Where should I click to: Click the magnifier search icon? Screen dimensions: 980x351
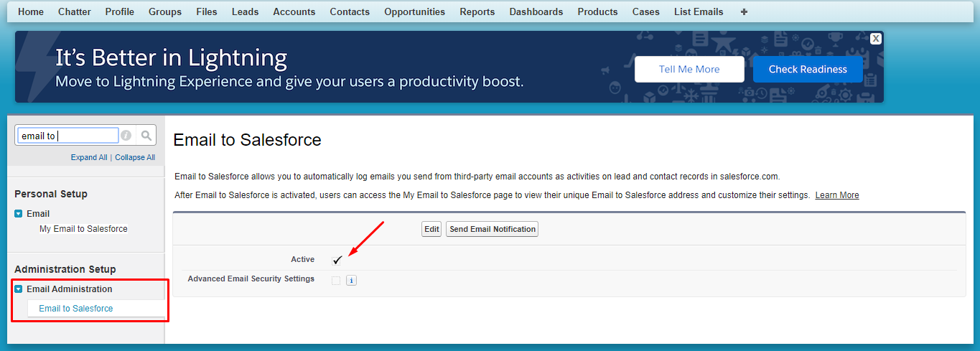click(x=146, y=135)
